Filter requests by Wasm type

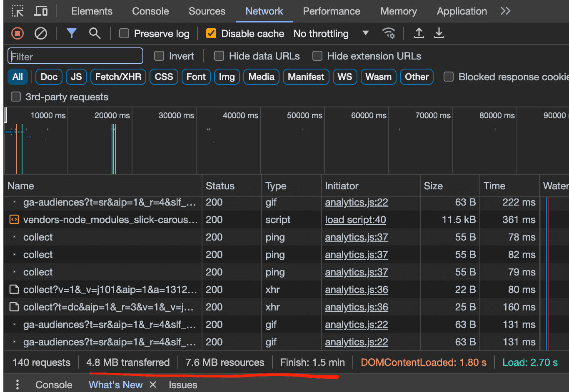point(379,77)
